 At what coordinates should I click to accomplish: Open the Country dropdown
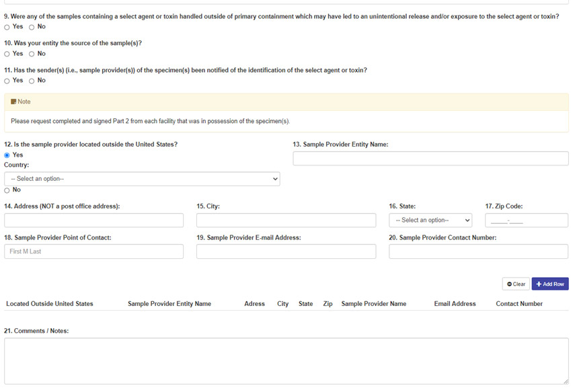coord(142,179)
